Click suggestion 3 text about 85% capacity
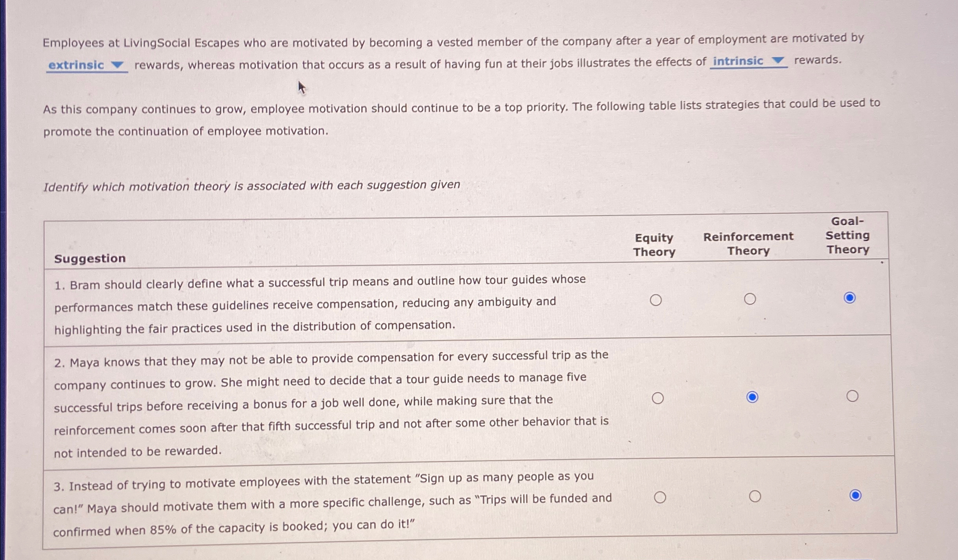 coord(332,504)
